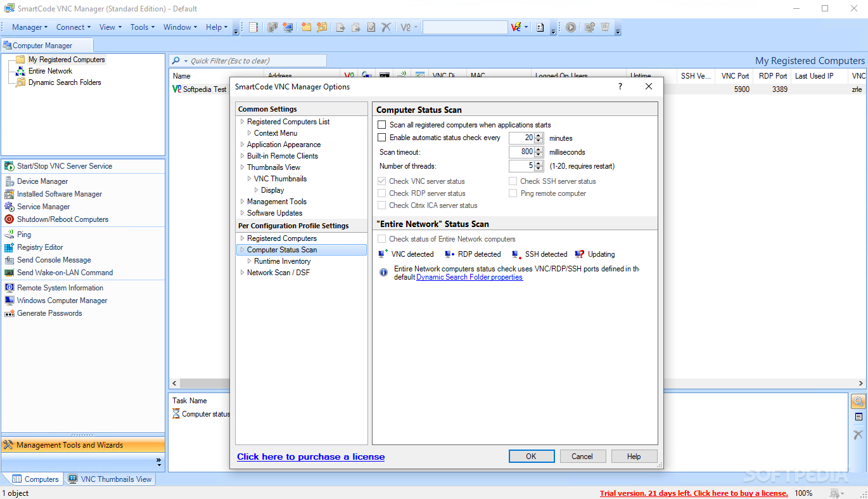
Task: Open the Manager menu
Action: pos(30,27)
